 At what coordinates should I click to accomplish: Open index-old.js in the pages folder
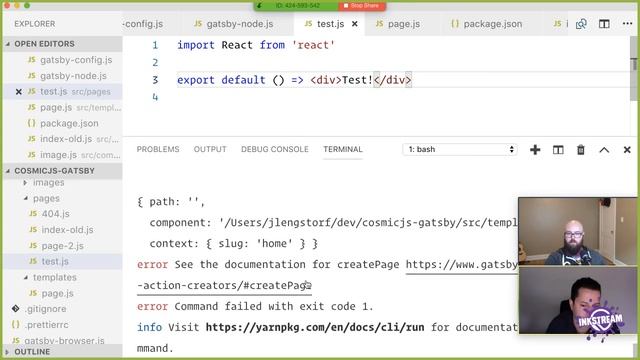67,230
